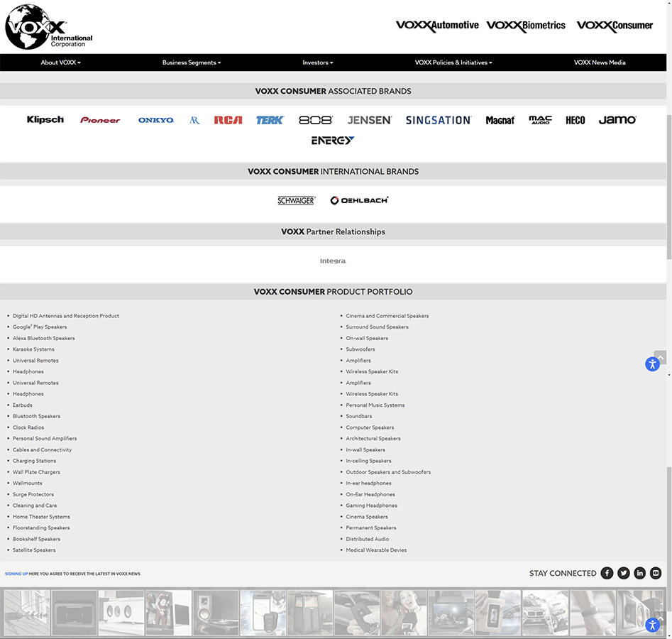Click 'Home Theater Systems' list item
672x639 pixels.
pos(41,516)
